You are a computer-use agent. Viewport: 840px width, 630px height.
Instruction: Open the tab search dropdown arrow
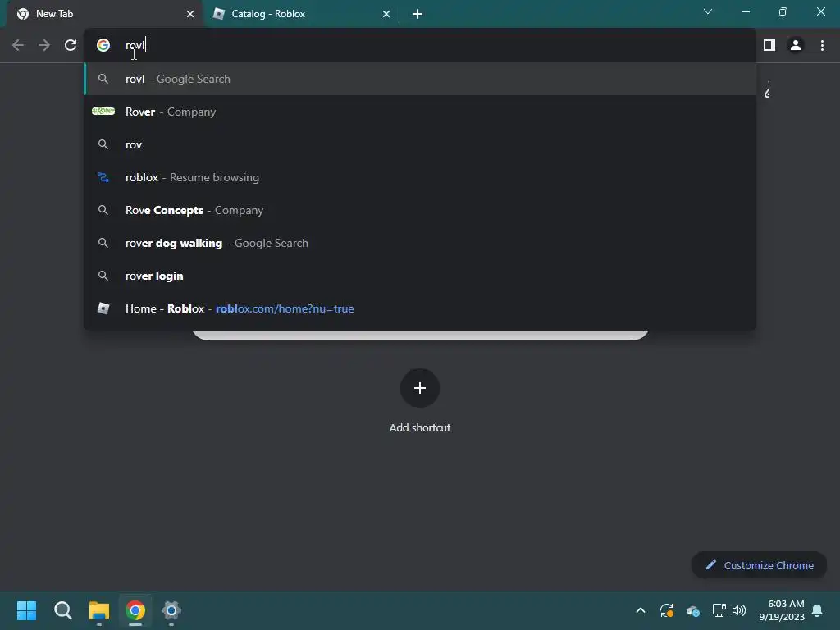tap(708, 11)
